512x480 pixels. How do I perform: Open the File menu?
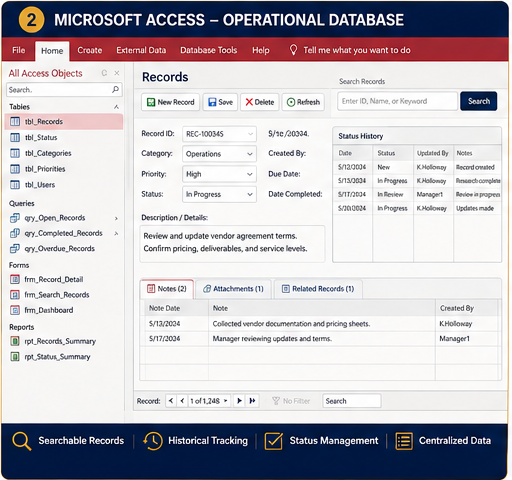(18, 50)
